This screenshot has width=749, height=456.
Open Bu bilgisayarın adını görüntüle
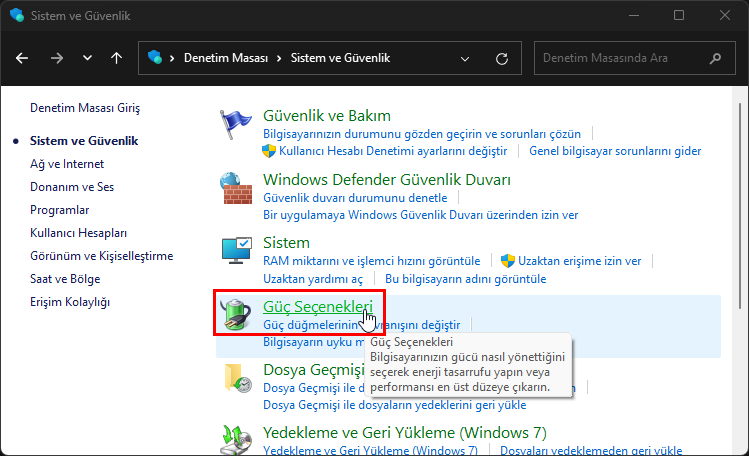465,279
